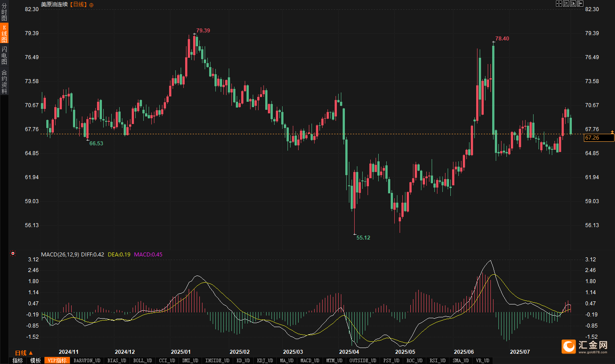The height and width of the screenshot is (364, 615).
Task: Click the panel exit arrow icon
Action: pos(580,4)
